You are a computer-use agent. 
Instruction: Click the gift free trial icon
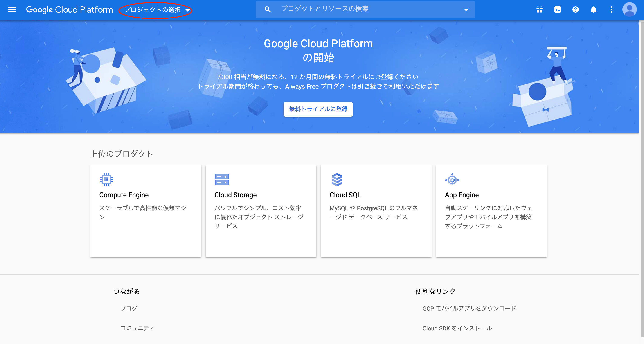click(x=540, y=9)
